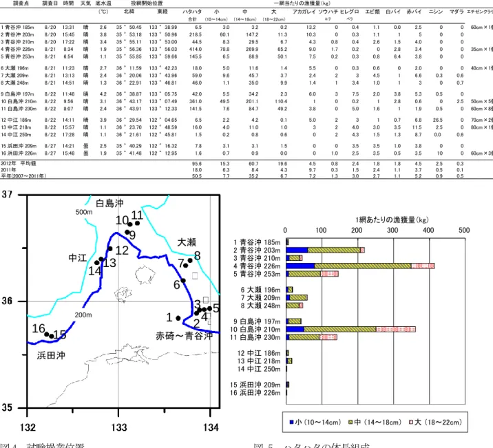The image size is (493, 448).
Task: Click the chart's '4 青谷沖 226m' bar
Action: [x=360, y=266]
